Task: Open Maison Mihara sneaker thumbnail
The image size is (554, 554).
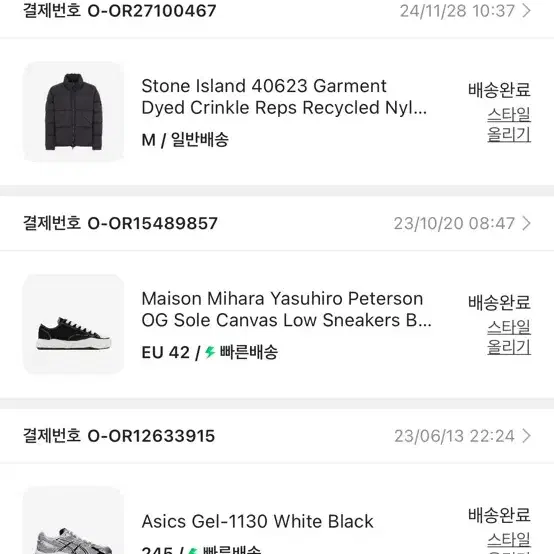Action: click(73, 324)
